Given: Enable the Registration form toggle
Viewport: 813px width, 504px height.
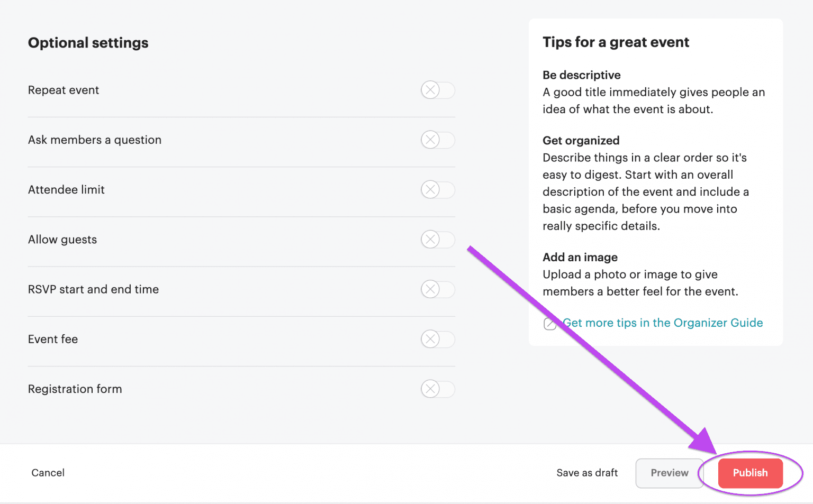Looking at the screenshot, I should click(438, 389).
